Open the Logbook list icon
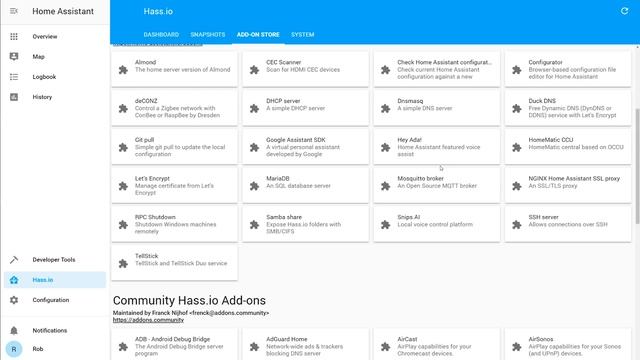 (14, 77)
